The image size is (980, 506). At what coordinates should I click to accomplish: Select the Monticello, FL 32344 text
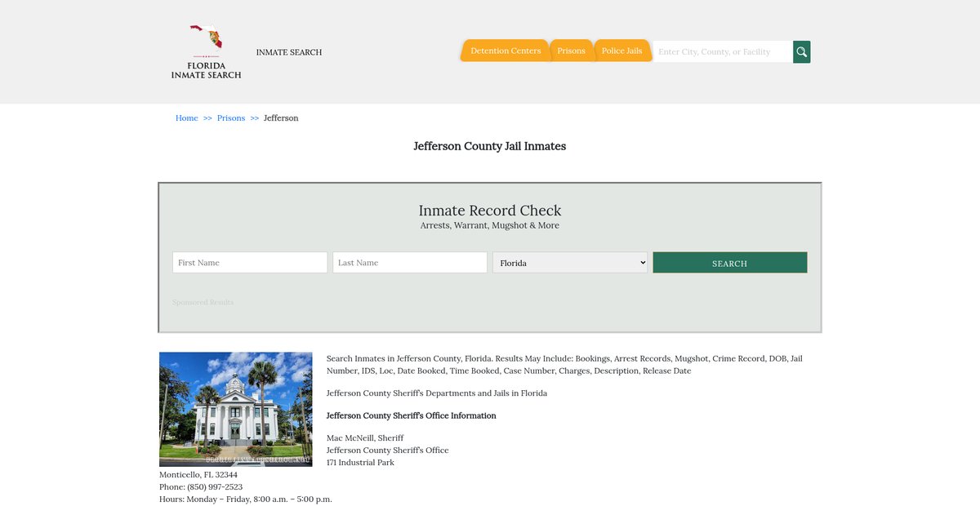[x=198, y=475]
